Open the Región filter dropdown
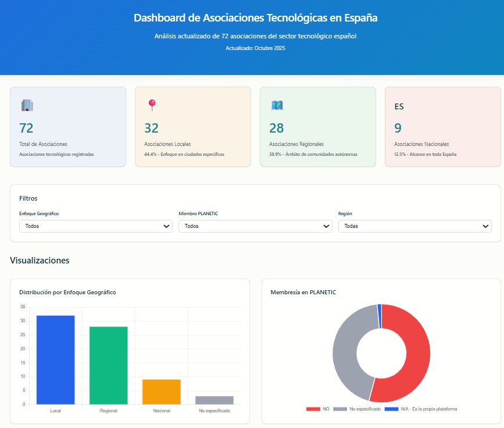The image size is (504, 428). point(414,226)
